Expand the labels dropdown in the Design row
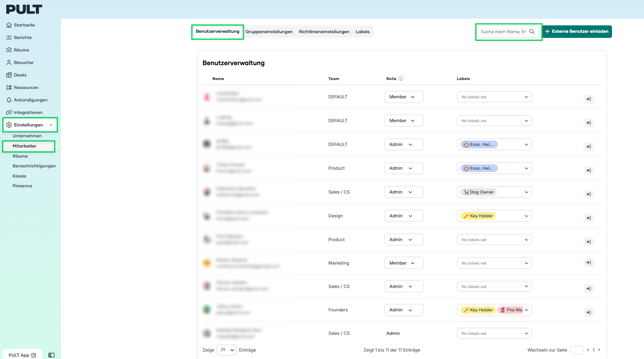Viewport: 644px width, 359px height. (x=494, y=216)
